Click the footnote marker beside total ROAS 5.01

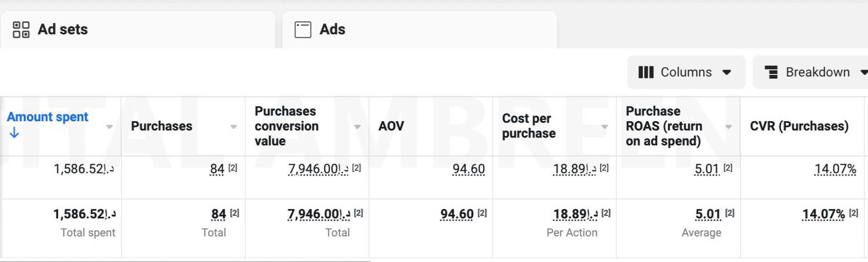pos(730,213)
